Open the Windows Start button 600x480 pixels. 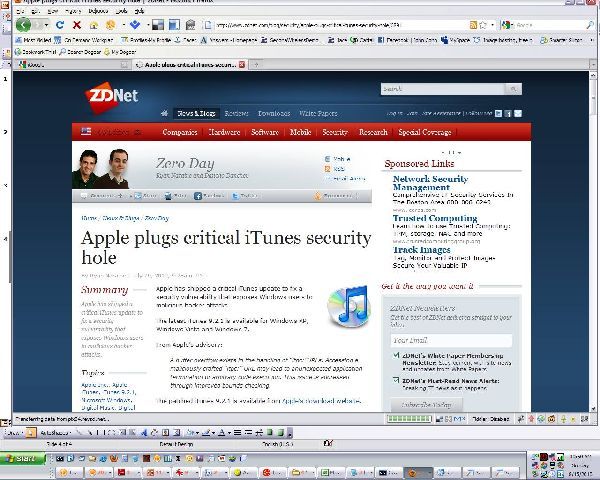(x=22, y=457)
